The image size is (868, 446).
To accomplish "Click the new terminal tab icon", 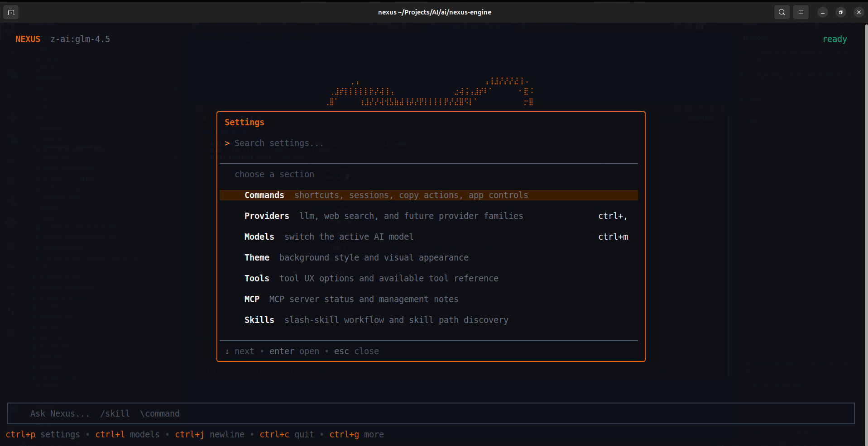I will (11, 12).
